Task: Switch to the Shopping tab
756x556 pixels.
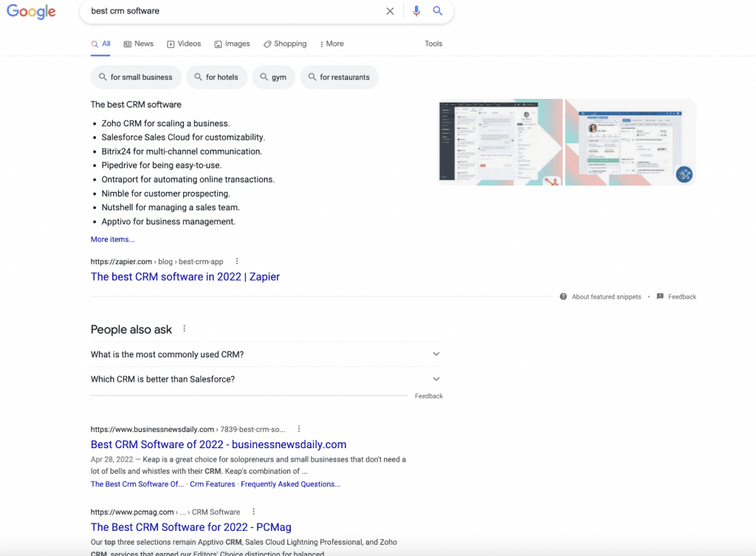Action: pyautogui.click(x=285, y=44)
